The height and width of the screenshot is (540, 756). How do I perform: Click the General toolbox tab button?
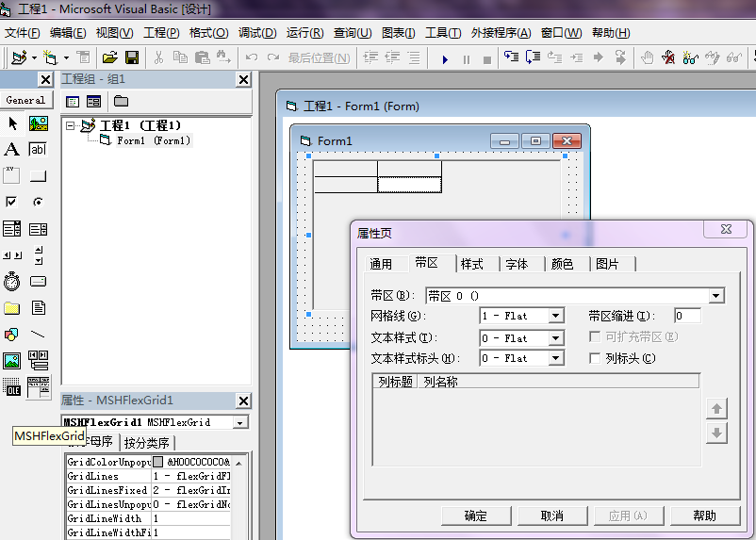point(25,100)
